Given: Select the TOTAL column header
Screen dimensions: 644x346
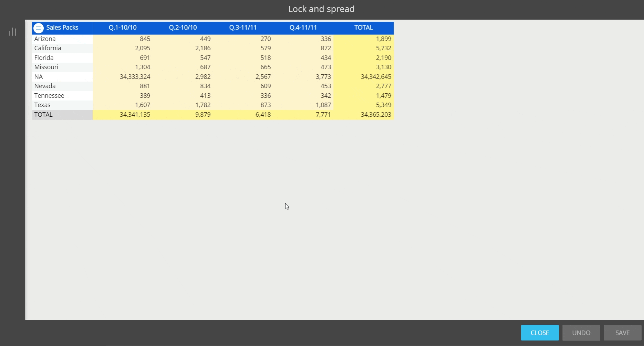Looking at the screenshot, I should coord(363,28).
